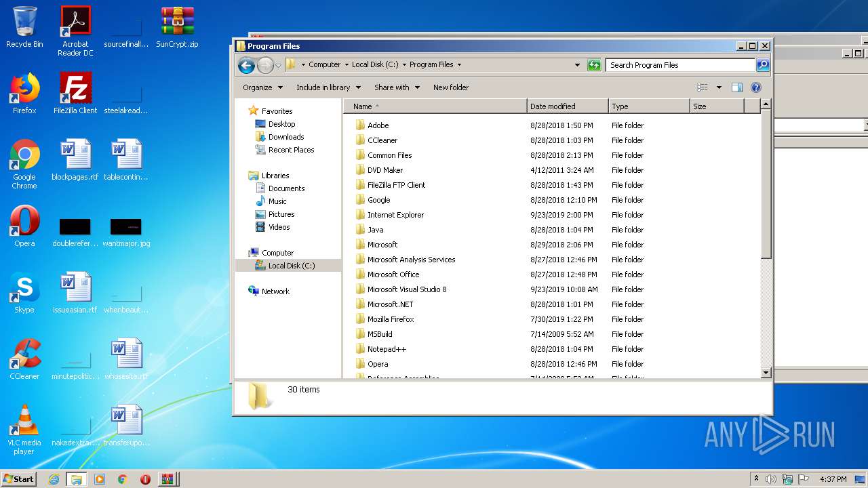
Task: Click the address bar refresh button
Action: click(594, 65)
